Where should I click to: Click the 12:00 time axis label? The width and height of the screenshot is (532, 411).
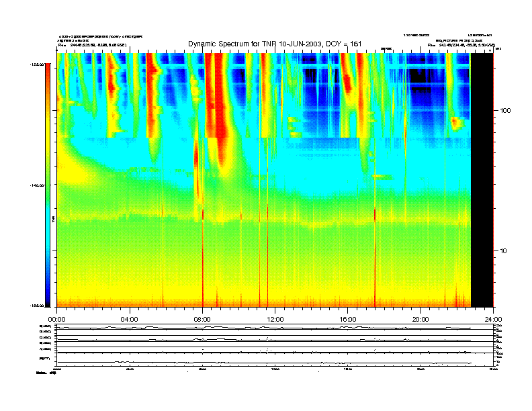(275, 320)
